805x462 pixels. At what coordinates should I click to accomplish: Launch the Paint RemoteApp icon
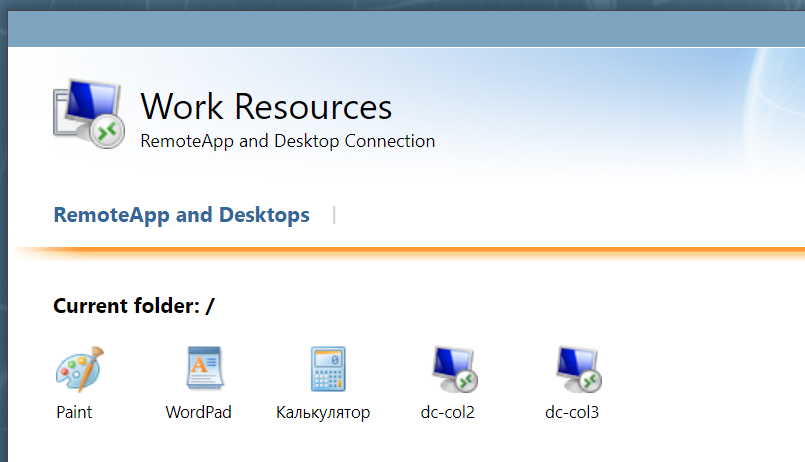click(x=80, y=370)
